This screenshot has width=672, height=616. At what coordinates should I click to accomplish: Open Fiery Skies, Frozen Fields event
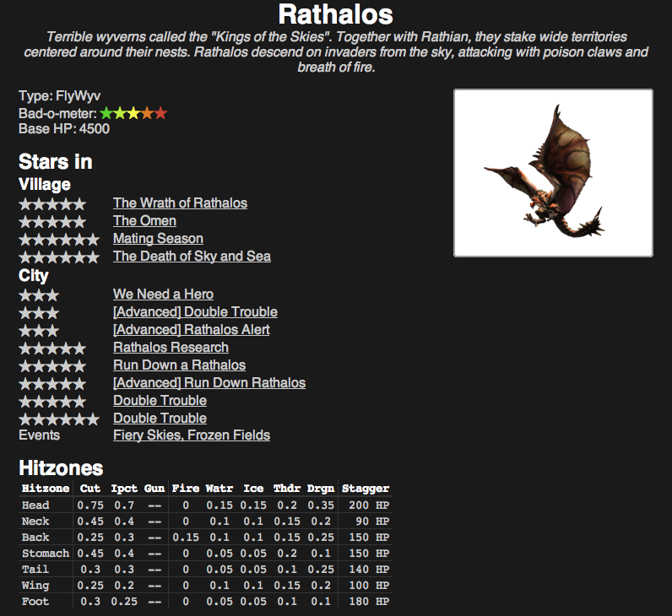point(192,435)
